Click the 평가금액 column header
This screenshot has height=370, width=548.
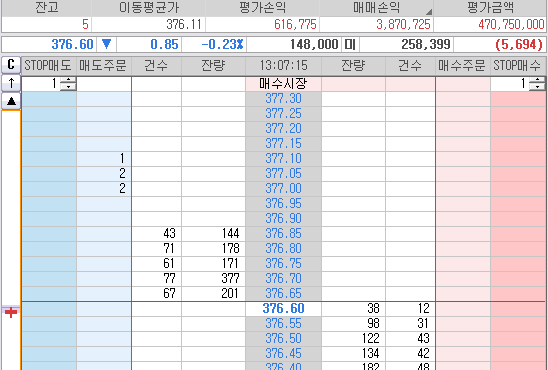pos(490,8)
